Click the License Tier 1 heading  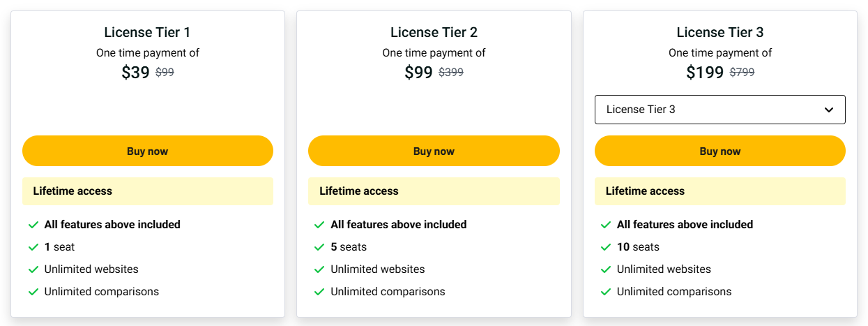point(147,32)
